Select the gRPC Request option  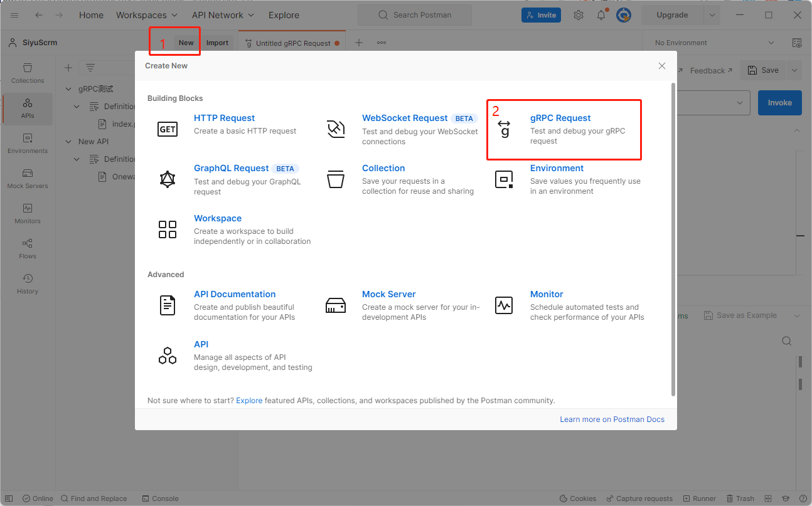[x=560, y=118]
